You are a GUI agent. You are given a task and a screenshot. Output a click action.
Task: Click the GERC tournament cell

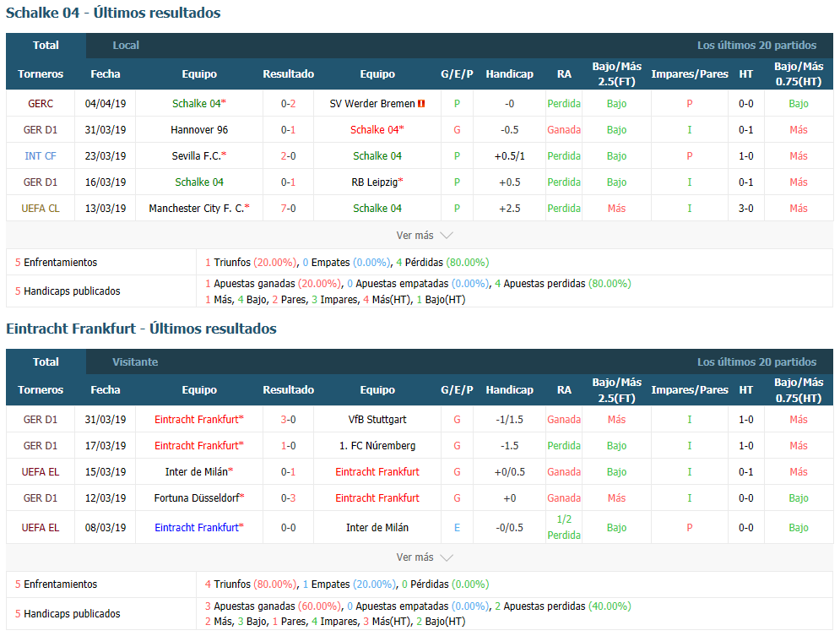tap(41, 104)
